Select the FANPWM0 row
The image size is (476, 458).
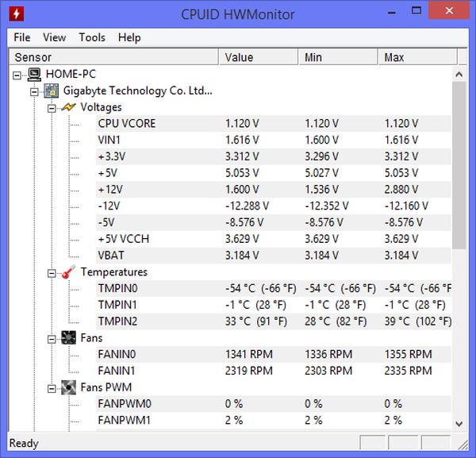(x=274, y=404)
